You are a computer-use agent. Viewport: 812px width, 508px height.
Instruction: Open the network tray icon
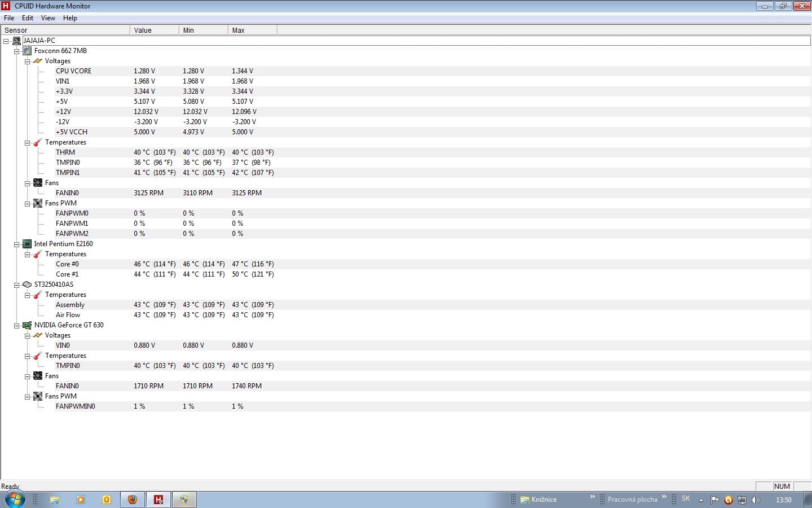click(742, 500)
